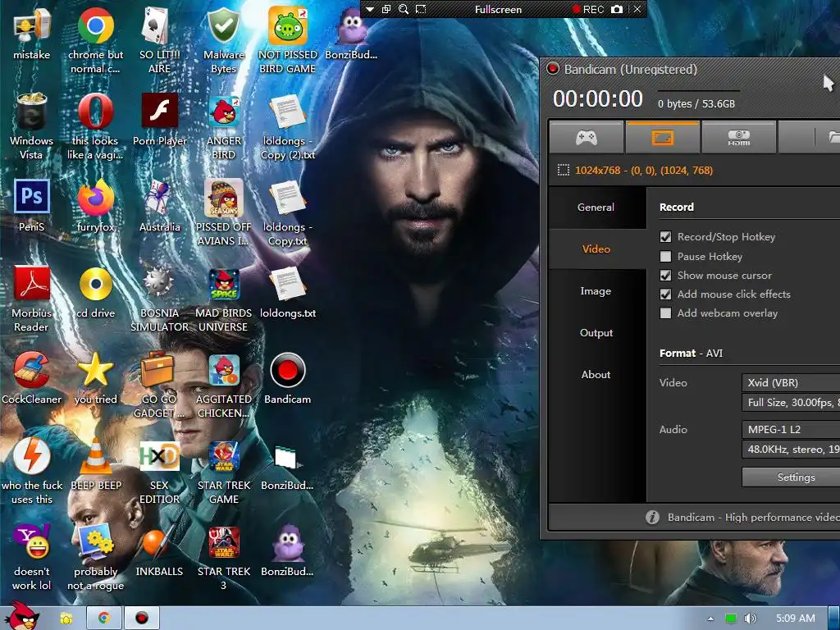840x630 pixels.
Task: Select the 'doesn't work lol' Yahoo icon
Action: (32, 558)
